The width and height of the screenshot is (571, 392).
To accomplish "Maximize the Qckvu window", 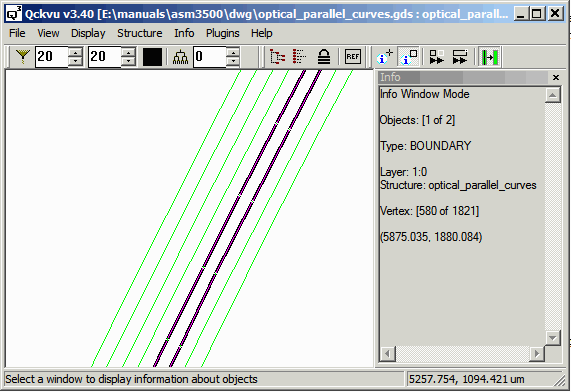I will [x=537, y=14].
